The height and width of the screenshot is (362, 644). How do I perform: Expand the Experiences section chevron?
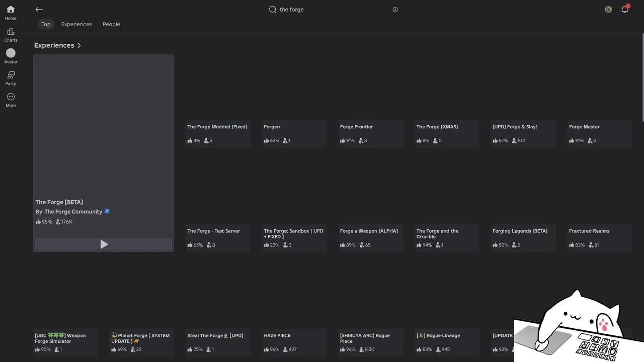coord(79,45)
